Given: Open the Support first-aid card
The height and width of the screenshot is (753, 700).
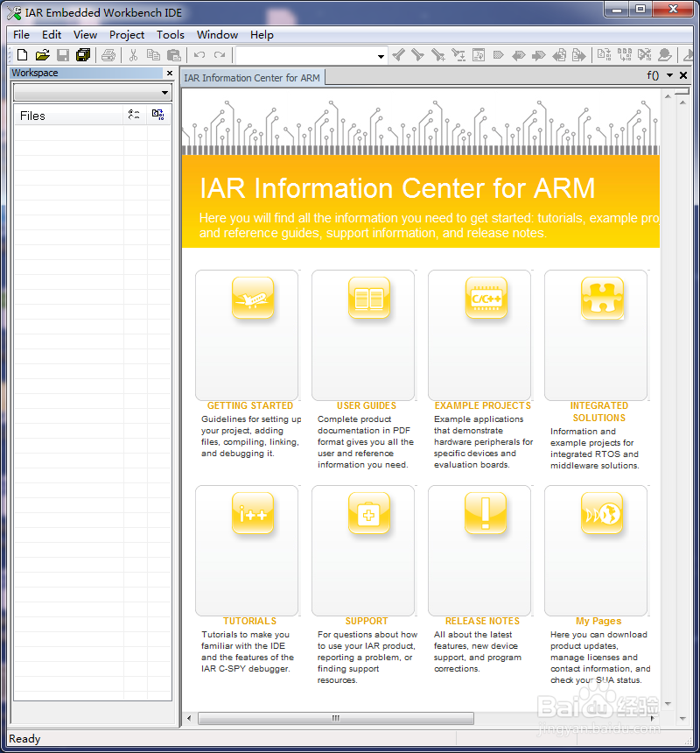Looking at the screenshot, I should coord(364,551).
